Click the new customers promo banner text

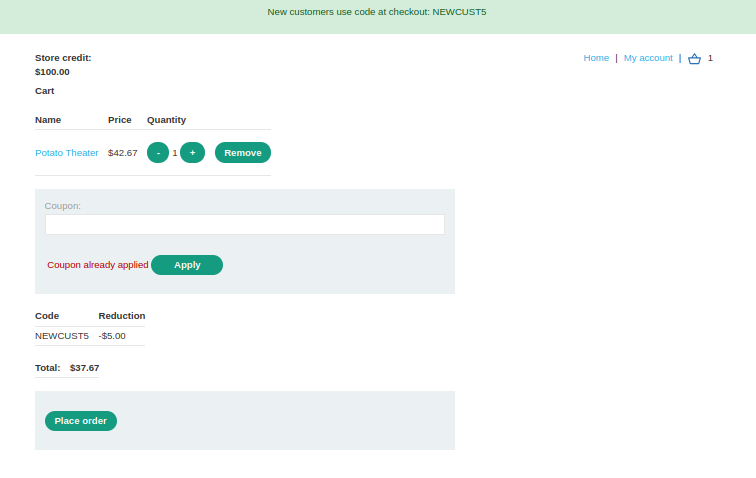point(377,12)
